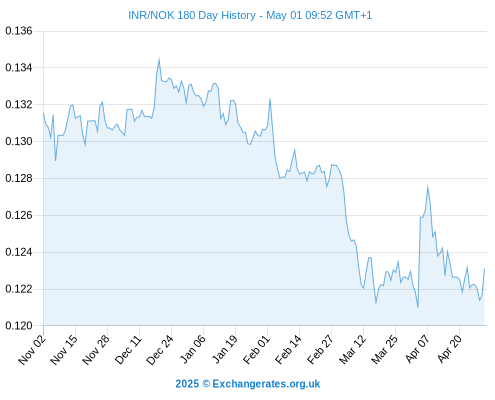Click the 0.136 y-axis value label

pos(19,31)
